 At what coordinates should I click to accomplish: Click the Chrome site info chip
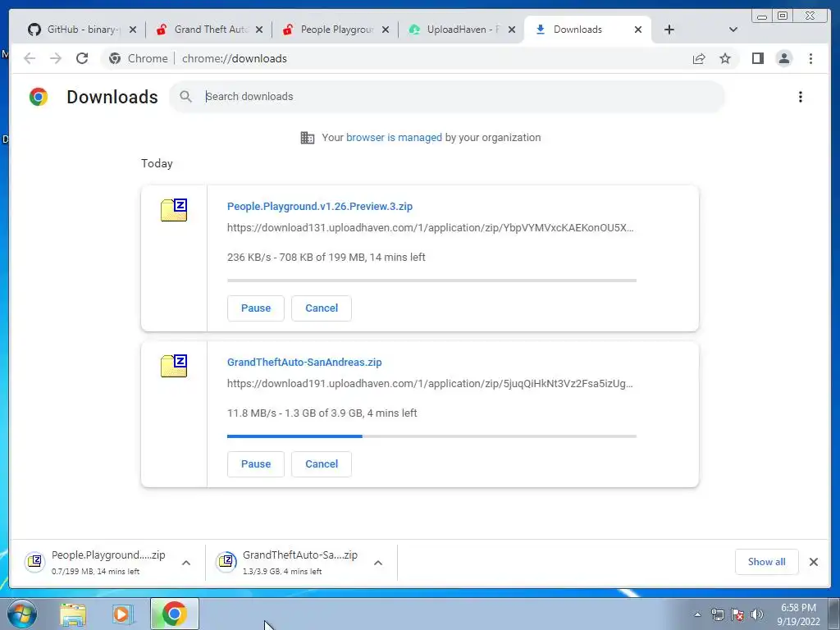pyautogui.click(x=138, y=58)
